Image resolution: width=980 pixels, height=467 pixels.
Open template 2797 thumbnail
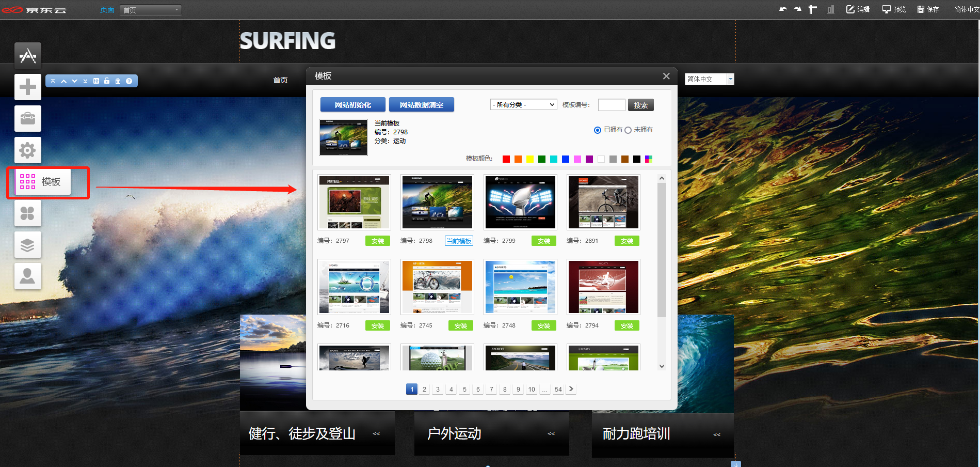click(x=354, y=202)
